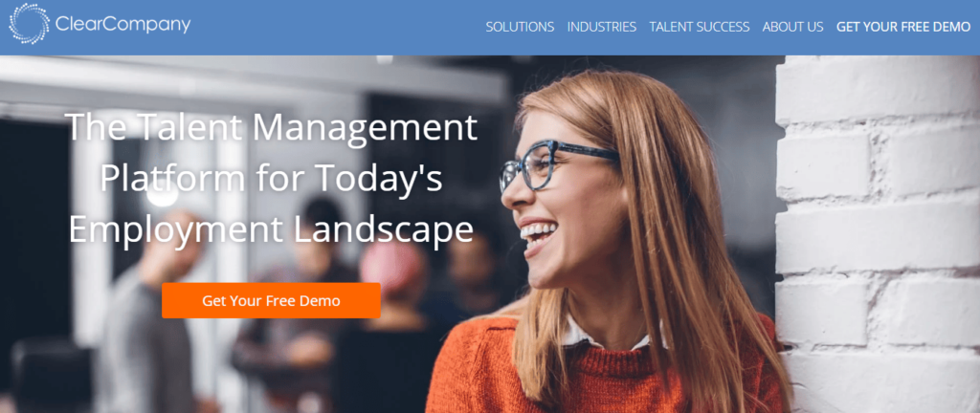980x413 pixels.
Task: Click the headline line "Platform for Today's"
Action: point(271,178)
